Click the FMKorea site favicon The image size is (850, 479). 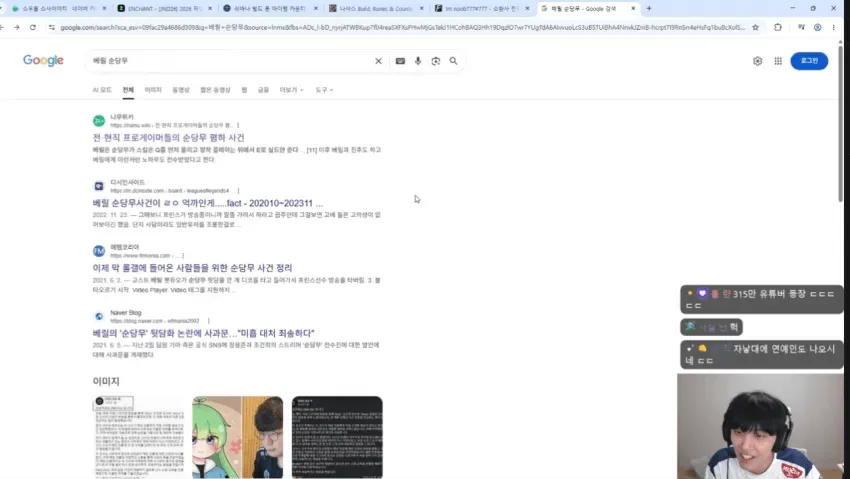click(99, 251)
